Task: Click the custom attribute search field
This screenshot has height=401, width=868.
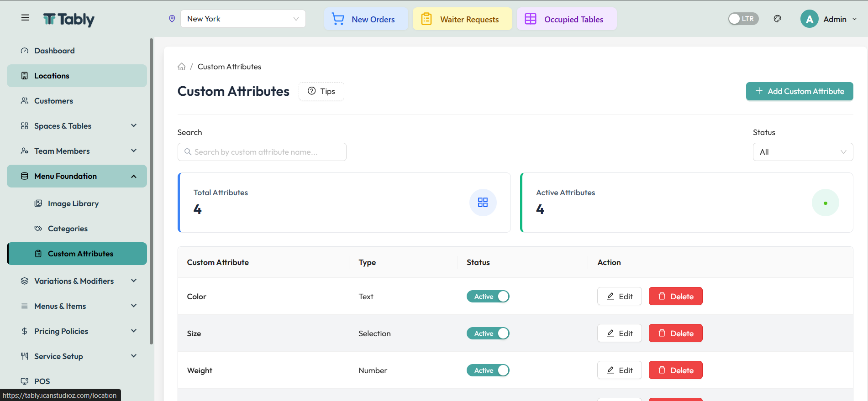Action: click(262, 152)
